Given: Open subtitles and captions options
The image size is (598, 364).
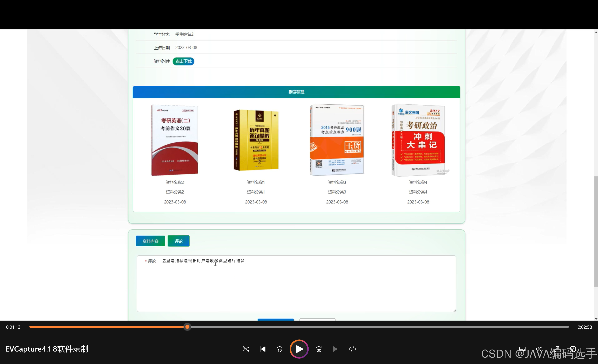Looking at the screenshot, I should coord(522,349).
